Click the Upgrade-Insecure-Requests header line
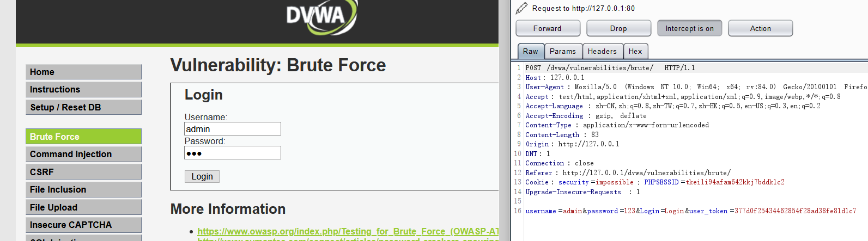This screenshot has height=241, width=868. click(x=582, y=191)
